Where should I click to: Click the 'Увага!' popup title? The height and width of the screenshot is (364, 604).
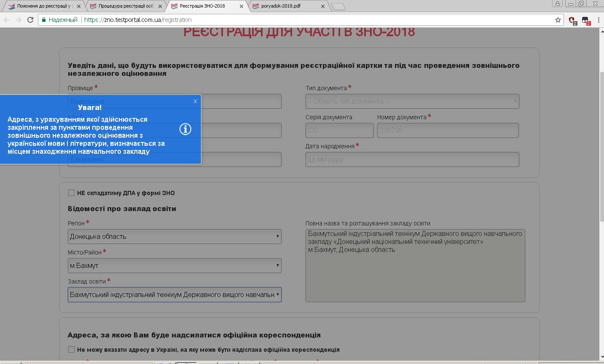tap(90, 107)
